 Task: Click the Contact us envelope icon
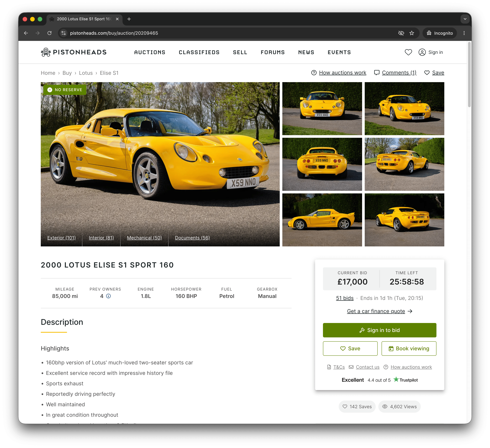coord(351,367)
